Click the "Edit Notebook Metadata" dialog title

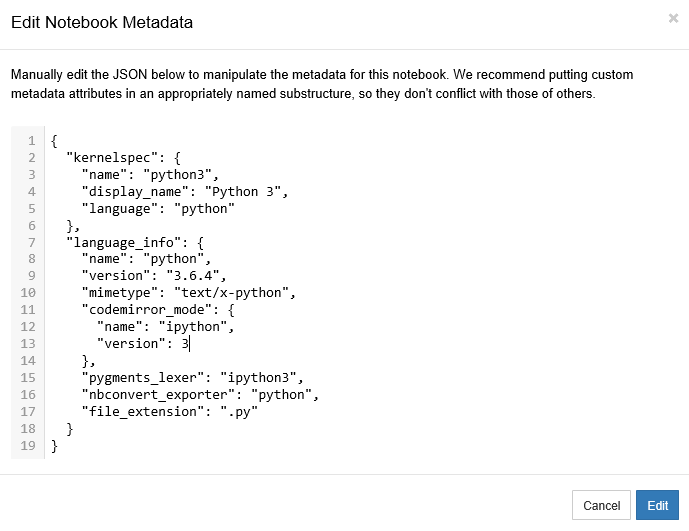tap(101, 22)
